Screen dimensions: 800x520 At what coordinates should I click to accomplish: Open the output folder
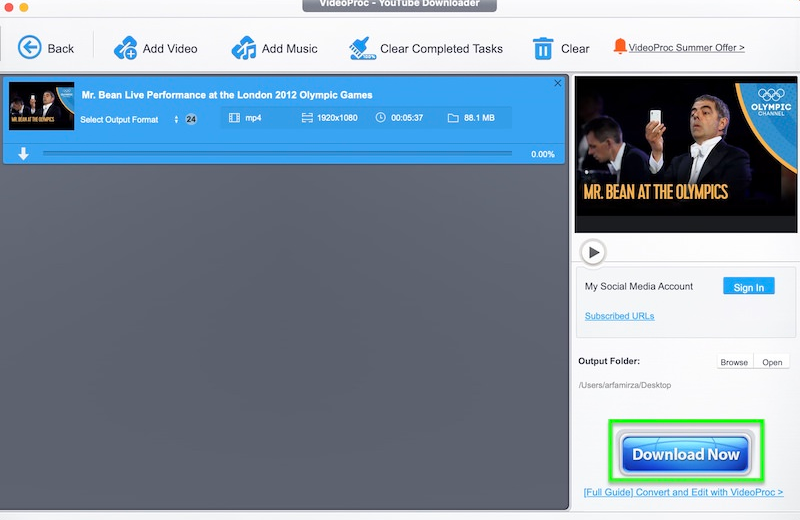[x=772, y=362]
